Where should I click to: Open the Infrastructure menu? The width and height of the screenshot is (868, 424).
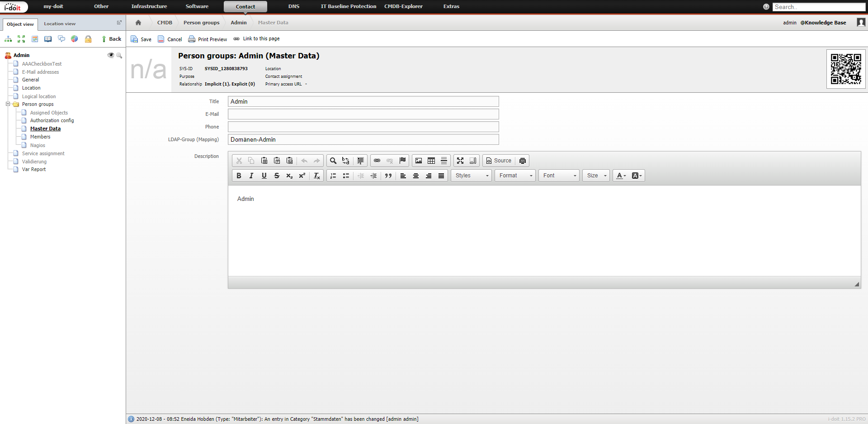pos(149,6)
